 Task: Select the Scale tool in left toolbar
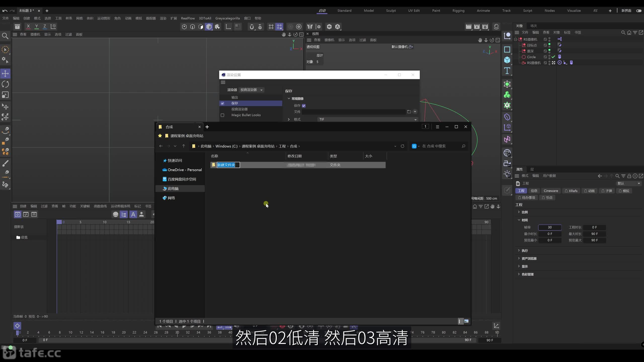point(5,95)
